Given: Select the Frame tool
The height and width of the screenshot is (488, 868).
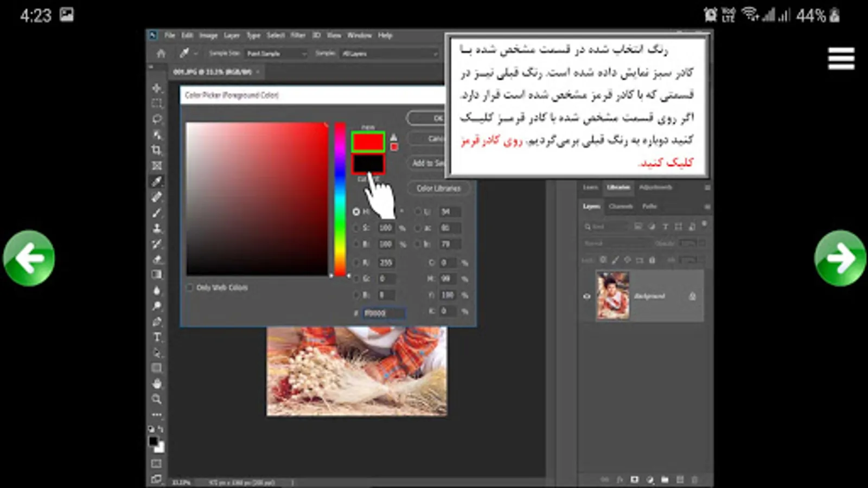Looking at the screenshot, I should click(x=157, y=165).
